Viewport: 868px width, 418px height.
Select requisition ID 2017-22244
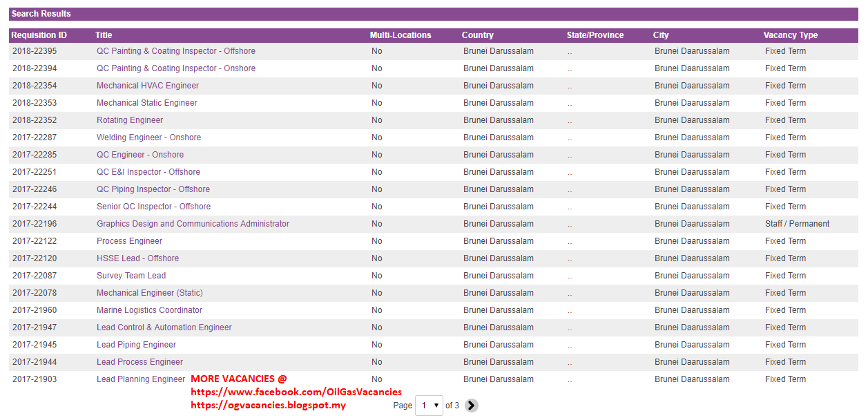(35, 207)
